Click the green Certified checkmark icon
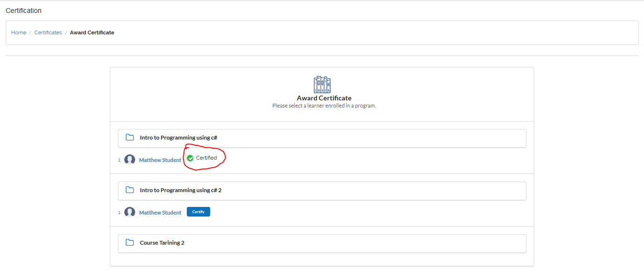This screenshot has height=270, width=644. click(x=190, y=158)
